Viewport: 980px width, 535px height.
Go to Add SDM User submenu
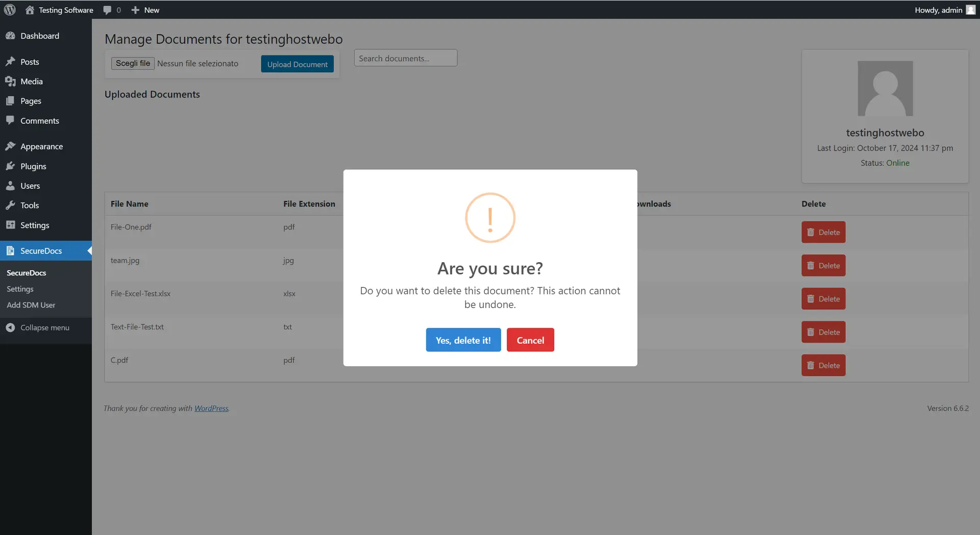(31, 305)
